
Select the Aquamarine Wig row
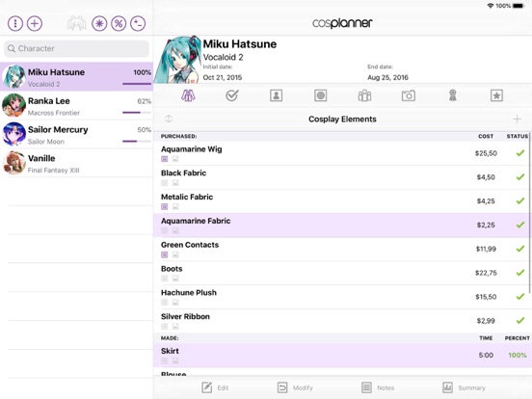click(342, 153)
